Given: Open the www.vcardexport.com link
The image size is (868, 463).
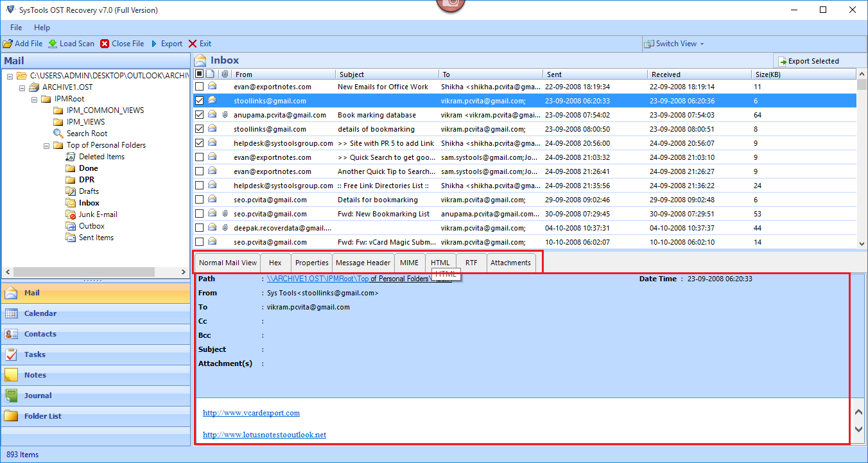Looking at the screenshot, I should (251, 413).
